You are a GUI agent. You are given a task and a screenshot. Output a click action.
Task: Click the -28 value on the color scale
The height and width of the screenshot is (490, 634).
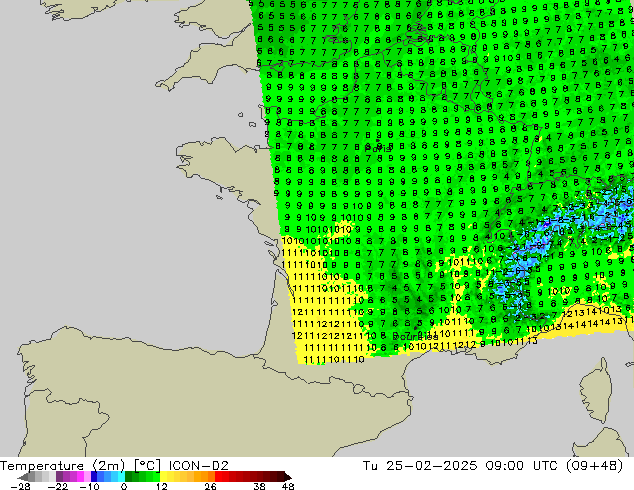click(20, 486)
